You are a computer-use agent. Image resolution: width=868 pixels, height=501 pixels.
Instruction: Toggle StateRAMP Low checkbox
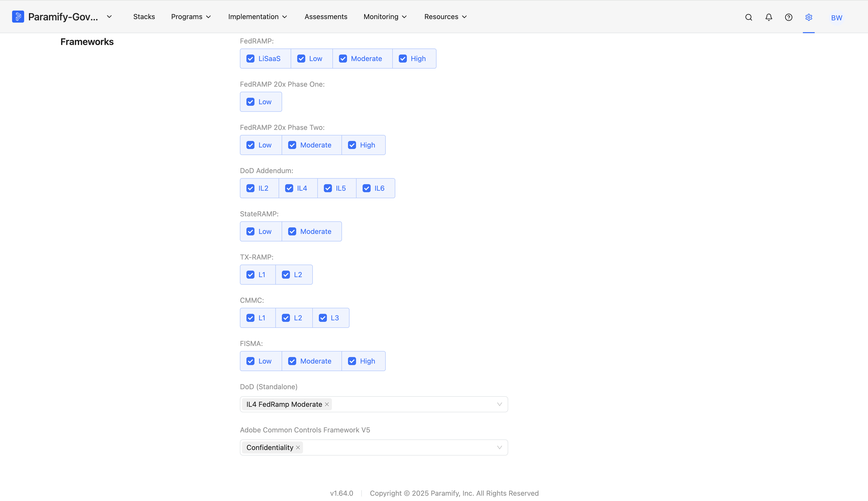(x=250, y=232)
